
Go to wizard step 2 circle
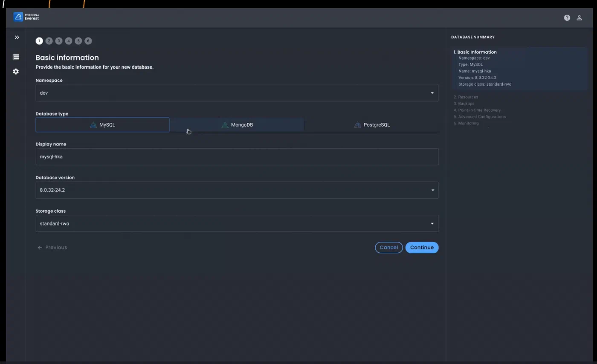49,41
